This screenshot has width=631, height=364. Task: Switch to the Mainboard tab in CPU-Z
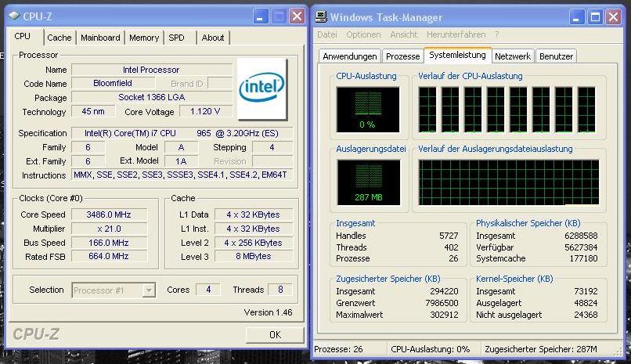(100, 38)
